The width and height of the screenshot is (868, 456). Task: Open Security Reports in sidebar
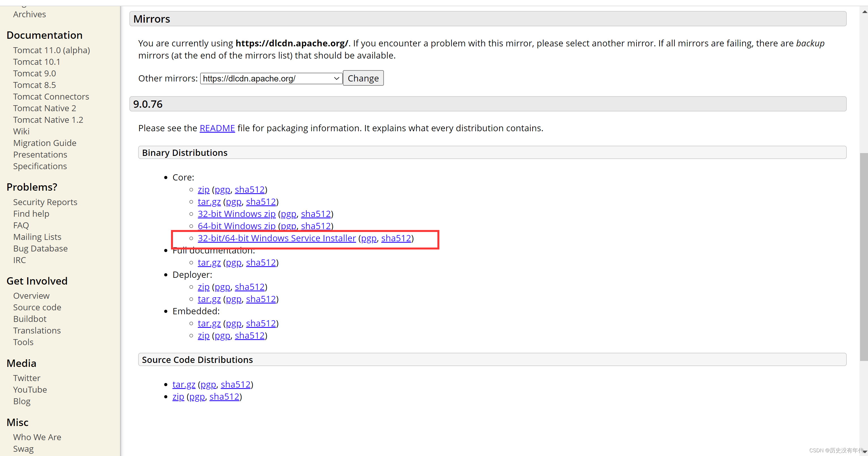point(45,202)
